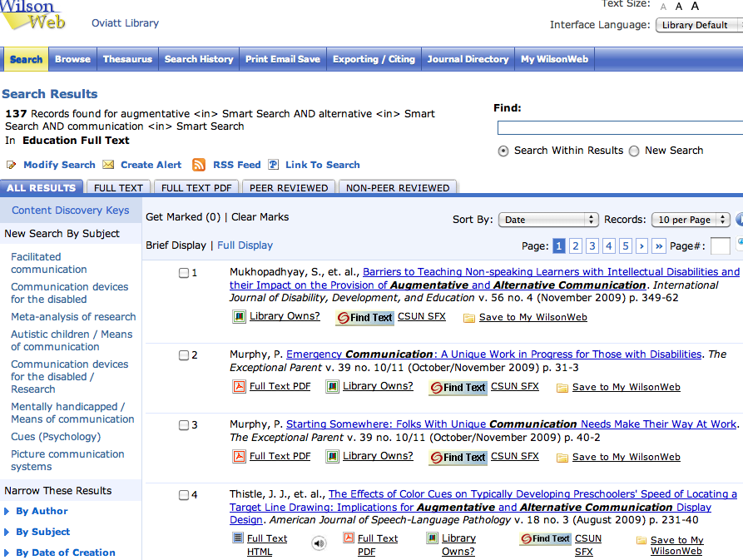Click Library Owns icon for result 2

pos(333,387)
